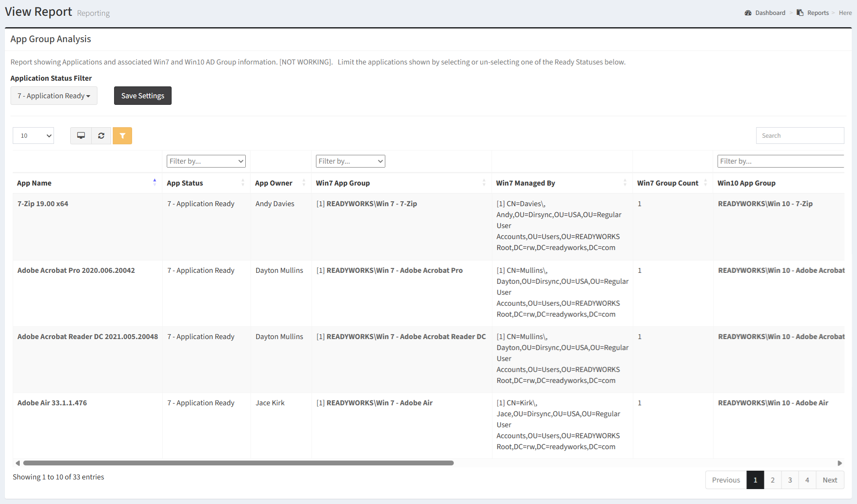
Task: Sort the Win7 Managed By column
Action: [x=625, y=182]
